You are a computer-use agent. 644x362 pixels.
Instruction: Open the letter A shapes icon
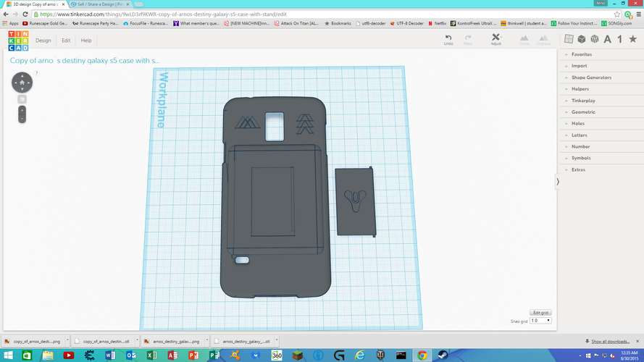608,39
